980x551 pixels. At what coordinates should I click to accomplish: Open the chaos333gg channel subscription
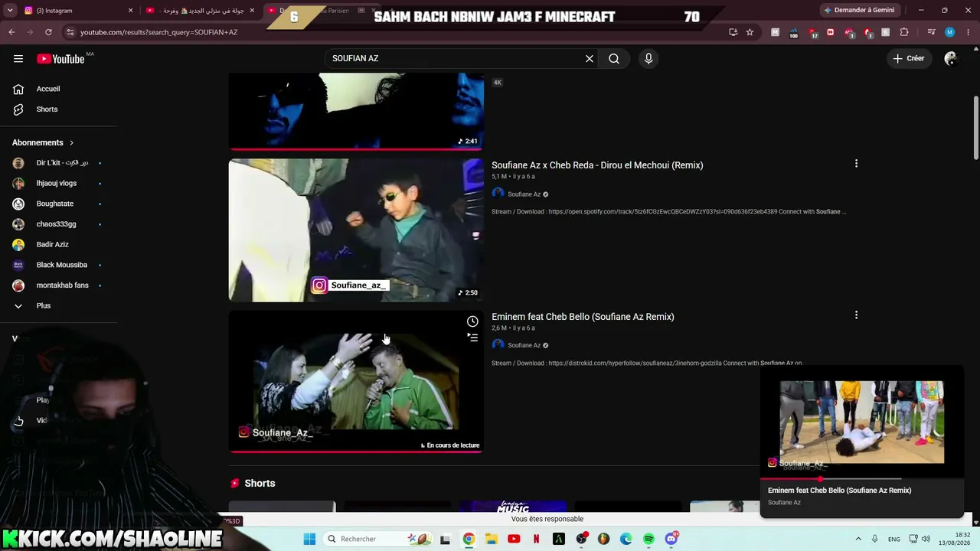[x=57, y=224]
